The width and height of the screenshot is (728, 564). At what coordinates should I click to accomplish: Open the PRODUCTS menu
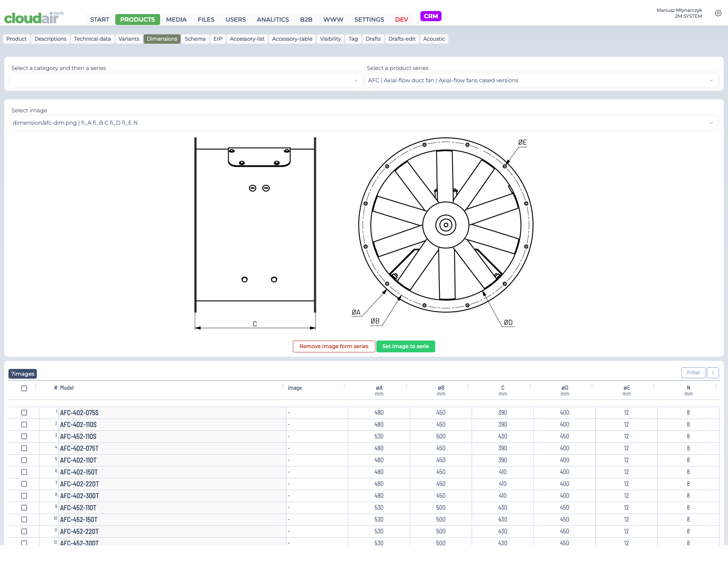coord(138,20)
